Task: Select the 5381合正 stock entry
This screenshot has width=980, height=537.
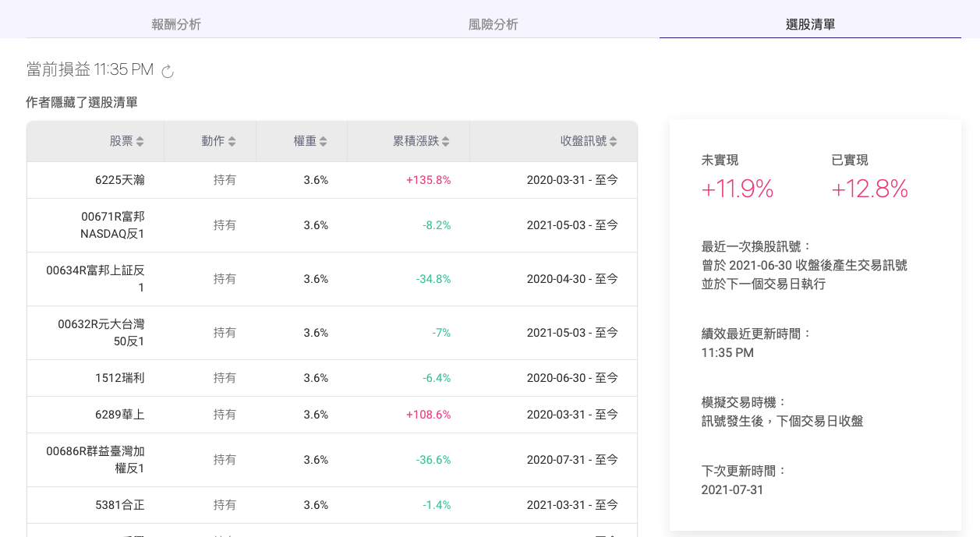Action: tap(119, 505)
